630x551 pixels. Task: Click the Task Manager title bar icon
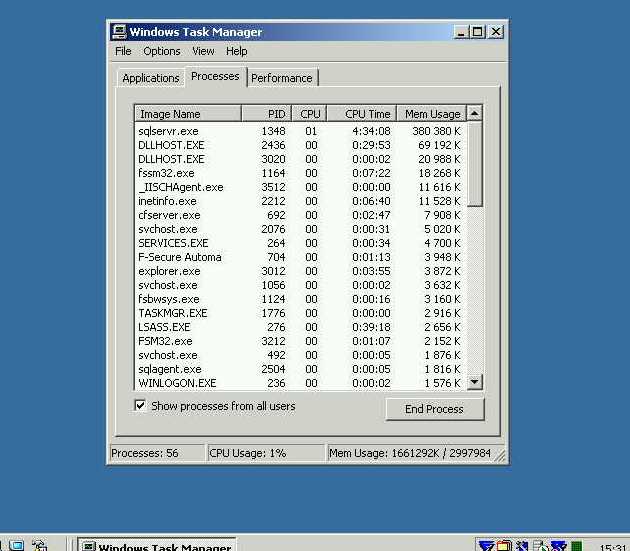coord(119,32)
